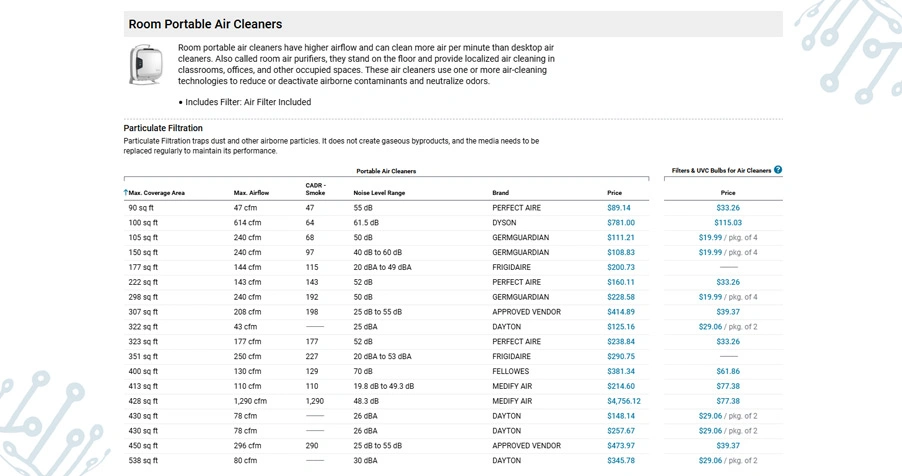Open the $414.89 Approved Vendor price
This screenshot has width=902, height=476.
(621, 312)
